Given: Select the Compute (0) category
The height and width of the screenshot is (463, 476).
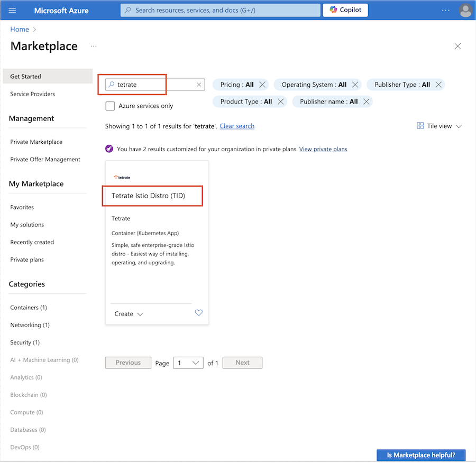Looking at the screenshot, I should 27,413.
